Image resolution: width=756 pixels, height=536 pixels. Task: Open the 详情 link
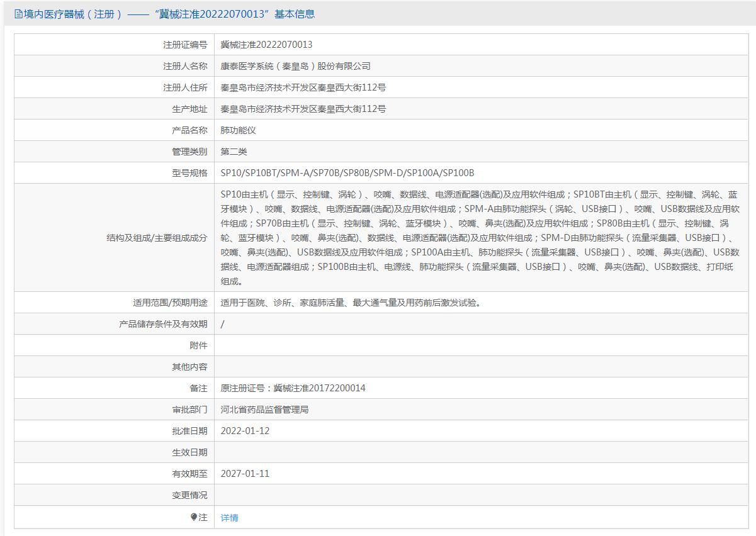pos(229,518)
